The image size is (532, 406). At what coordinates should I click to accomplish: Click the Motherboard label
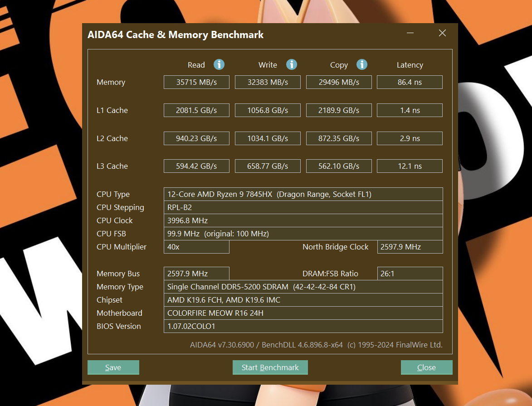[119, 313]
